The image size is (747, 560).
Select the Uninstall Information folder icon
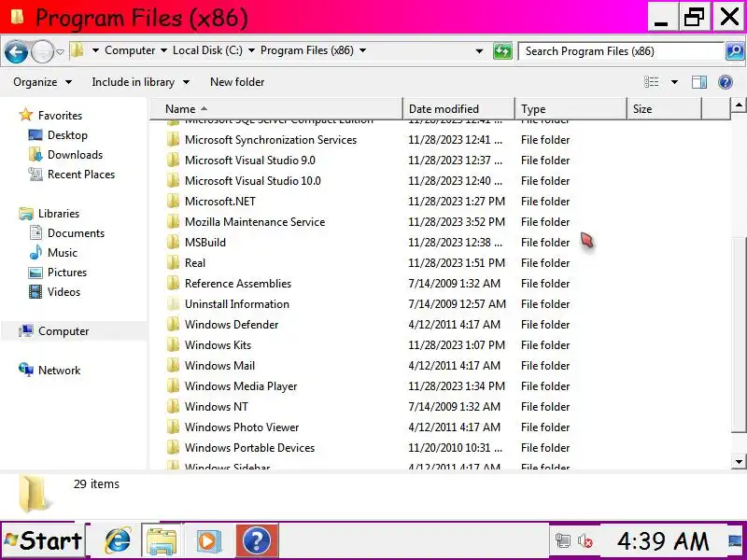click(x=173, y=304)
